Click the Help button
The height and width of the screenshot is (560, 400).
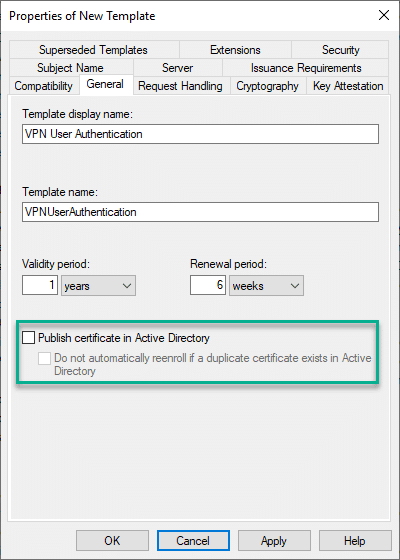coord(355,540)
